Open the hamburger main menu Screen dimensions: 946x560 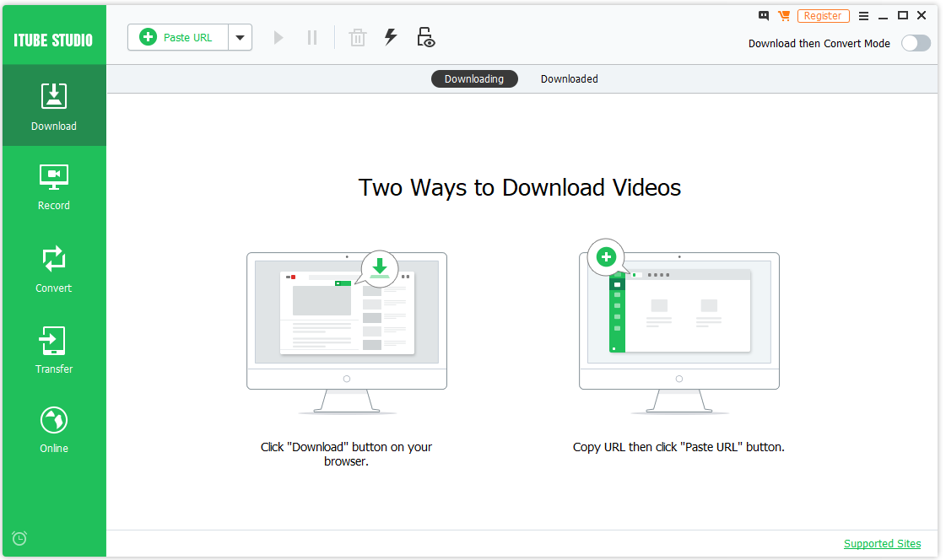863,16
